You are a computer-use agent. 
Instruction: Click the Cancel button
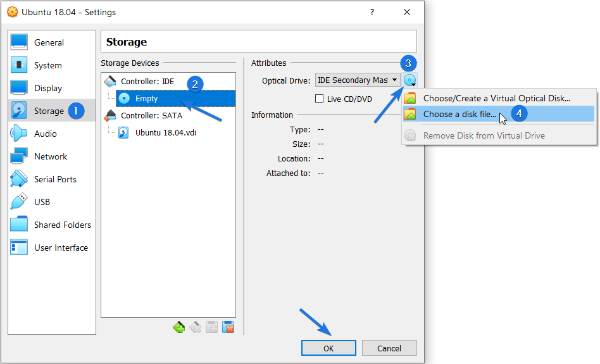[x=389, y=348]
